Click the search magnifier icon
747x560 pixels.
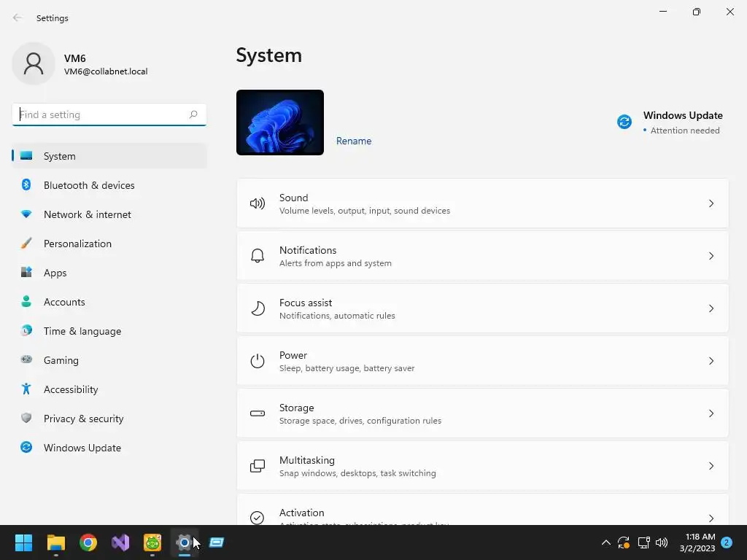tap(193, 114)
